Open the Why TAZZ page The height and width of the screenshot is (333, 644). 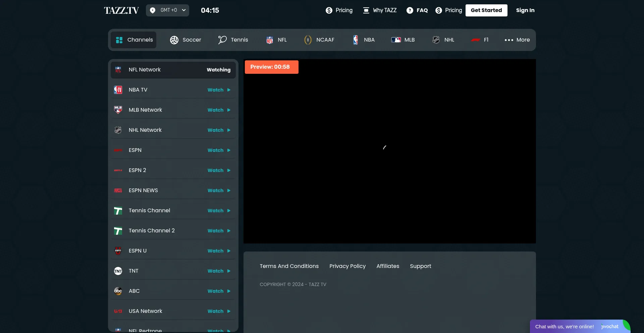tap(379, 10)
